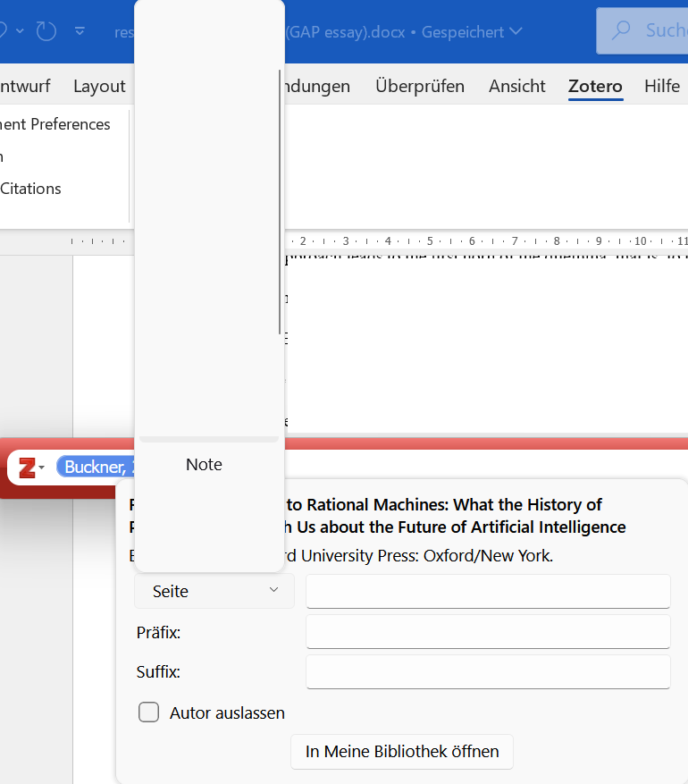Click the Citations command in Zotero ribbon

pos(30,189)
